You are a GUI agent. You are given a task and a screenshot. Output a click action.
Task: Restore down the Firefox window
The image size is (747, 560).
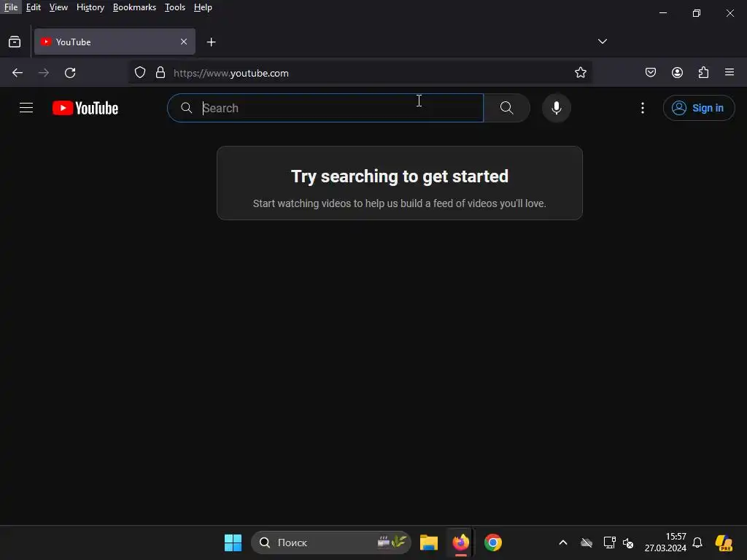coord(697,13)
